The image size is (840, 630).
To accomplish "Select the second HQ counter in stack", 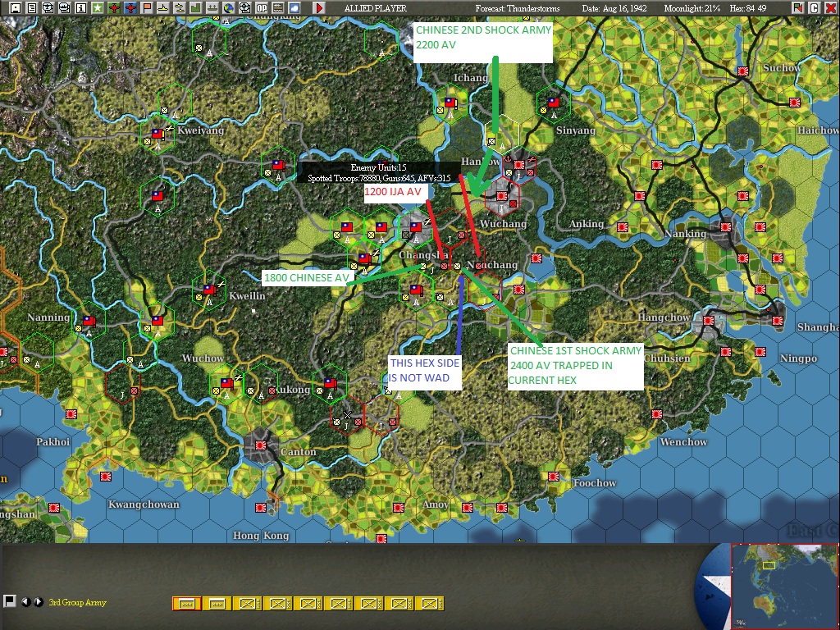I will point(217,604).
